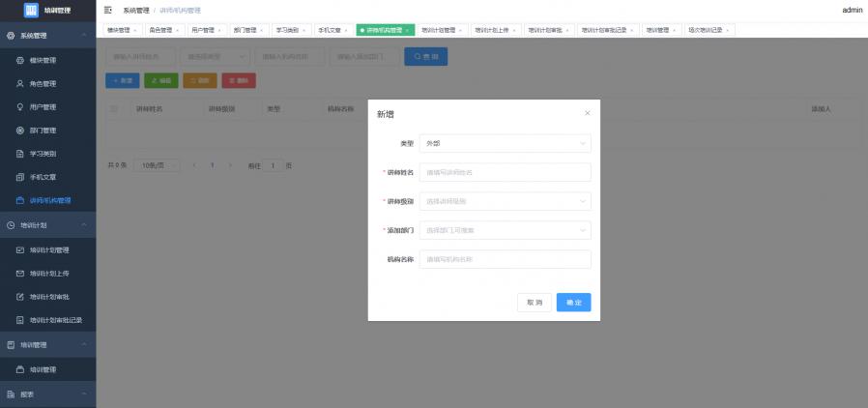Open the 类型 dropdown showing 外部
Viewport: 868px width, 408px height.
tap(506, 143)
